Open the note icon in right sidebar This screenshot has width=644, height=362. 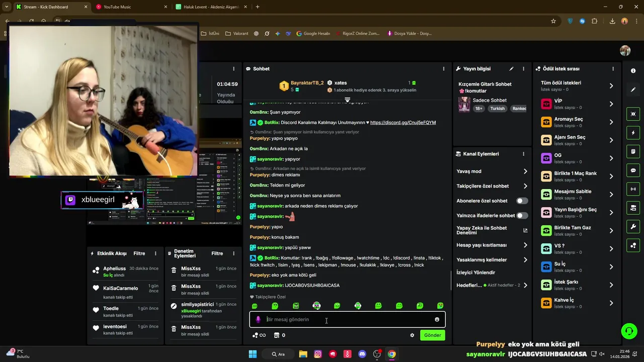click(x=633, y=151)
